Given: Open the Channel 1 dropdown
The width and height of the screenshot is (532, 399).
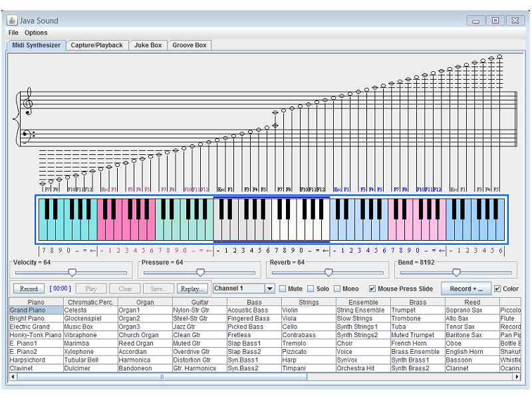Looking at the screenshot, I should (269, 289).
